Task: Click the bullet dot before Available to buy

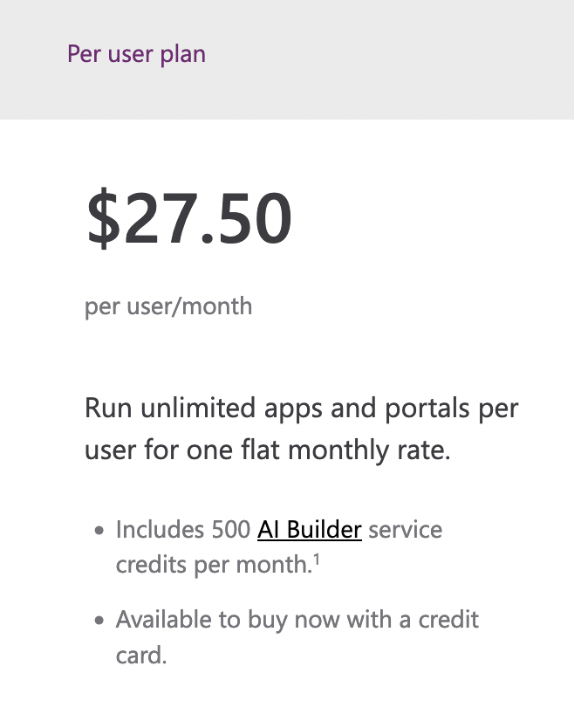Action: click(x=99, y=621)
